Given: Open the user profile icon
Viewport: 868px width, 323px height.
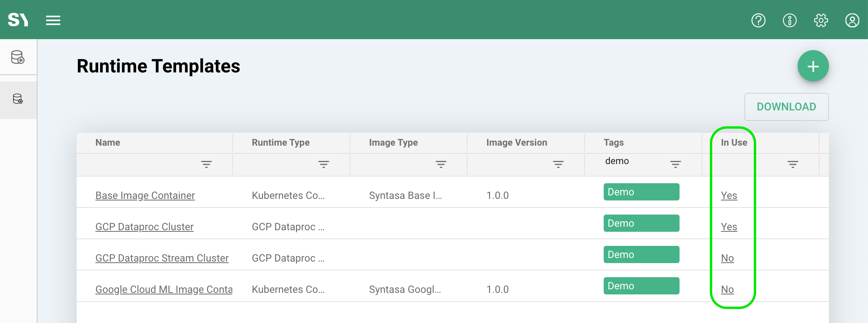Looking at the screenshot, I should pyautogui.click(x=852, y=20).
